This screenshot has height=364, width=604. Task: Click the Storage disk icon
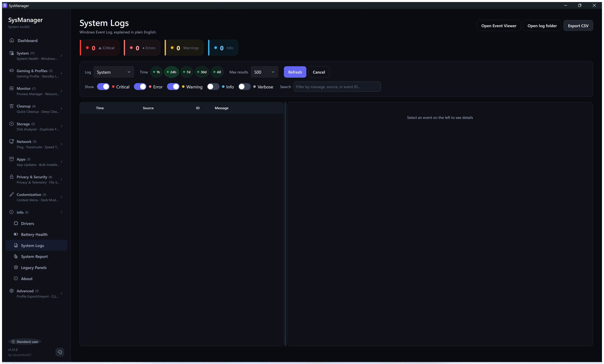click(x=12, y=124)
